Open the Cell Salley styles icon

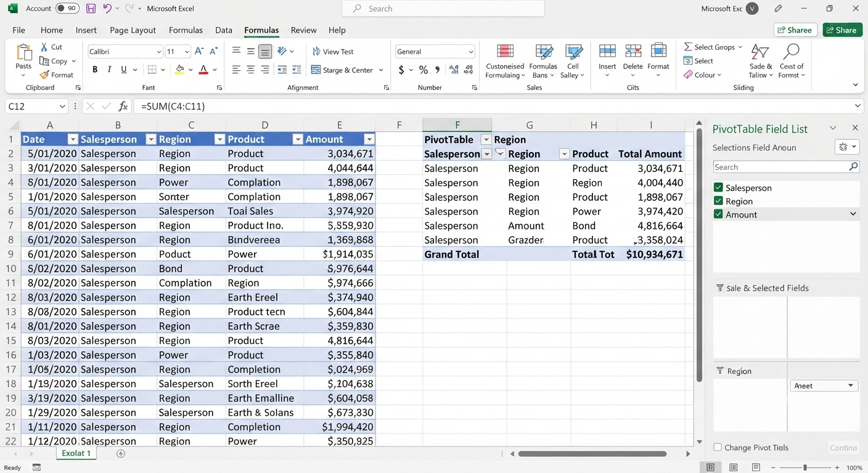pyautogui.click(x=573, y=61)
